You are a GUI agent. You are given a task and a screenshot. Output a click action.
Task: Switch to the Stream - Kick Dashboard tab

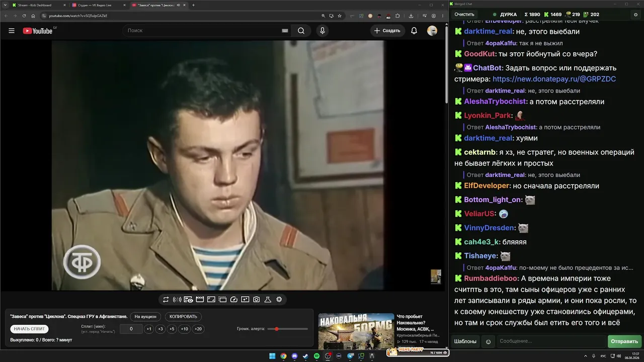point(39,5)
